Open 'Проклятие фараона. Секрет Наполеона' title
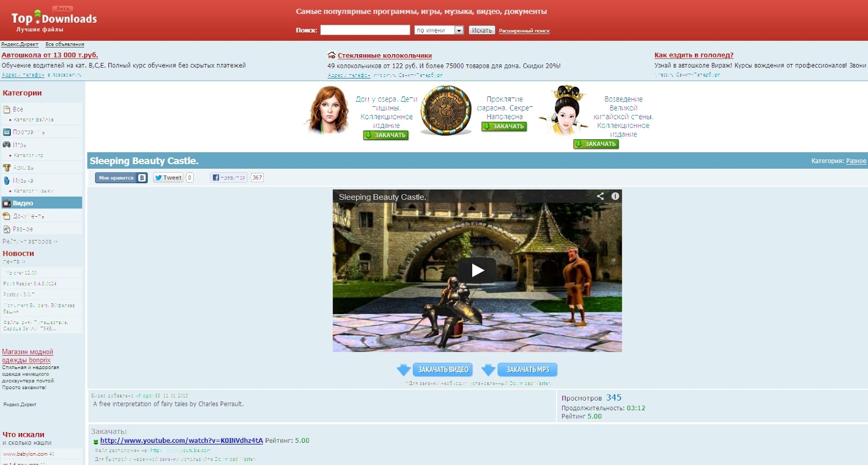Screen dimensions: 868x465 click(x=505, y=108)
